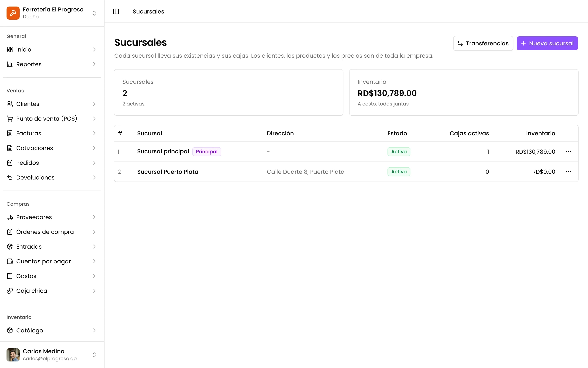Click the Caja chica coins icon

pyautogui.click(x=10, y=291)
